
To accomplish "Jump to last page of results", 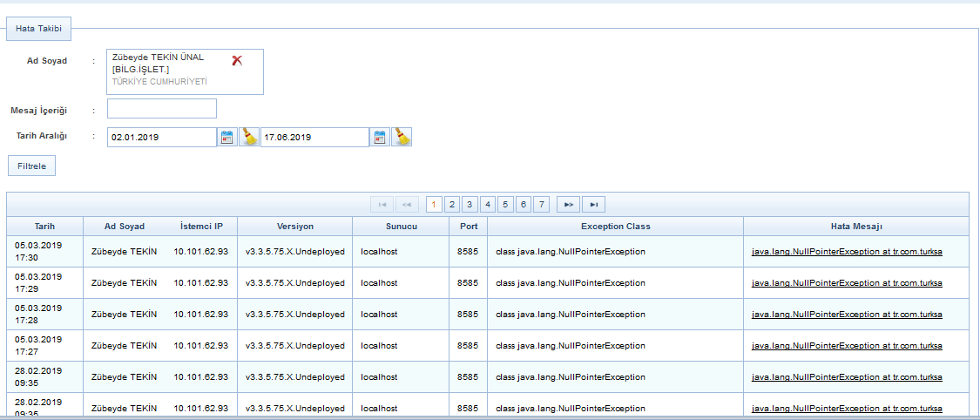I will (593, 204).
